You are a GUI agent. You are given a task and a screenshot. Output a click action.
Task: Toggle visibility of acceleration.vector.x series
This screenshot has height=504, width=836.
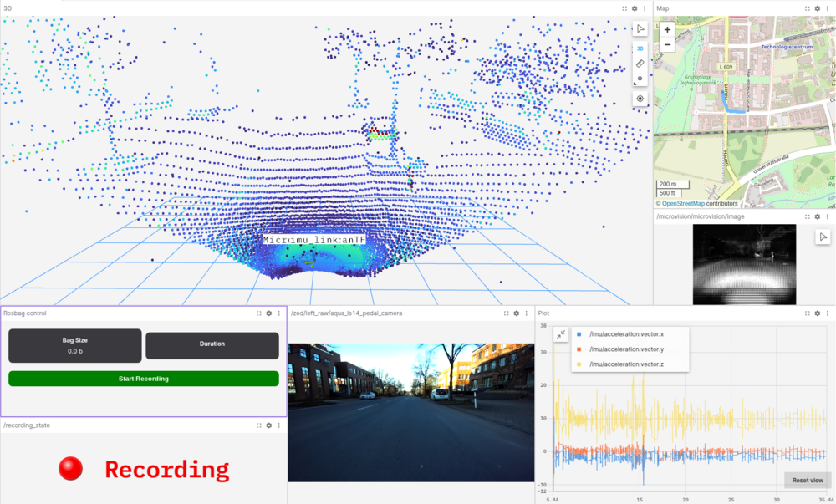coord(579,334)
